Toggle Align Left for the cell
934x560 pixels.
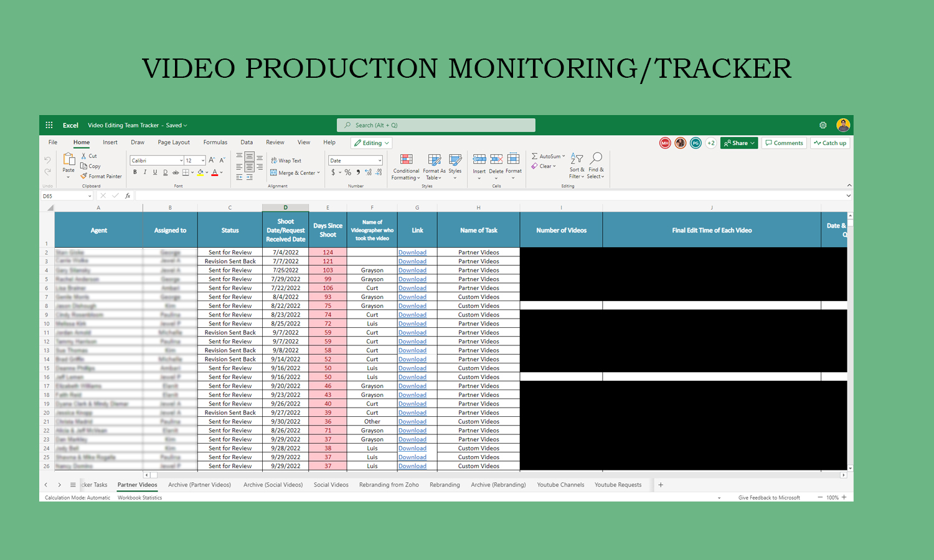click(x=239, y=167)
